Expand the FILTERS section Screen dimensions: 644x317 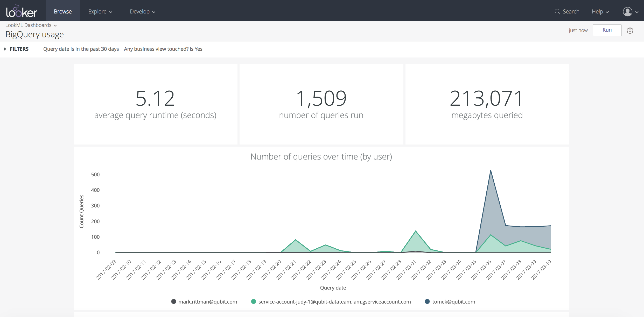click(17, 49)
